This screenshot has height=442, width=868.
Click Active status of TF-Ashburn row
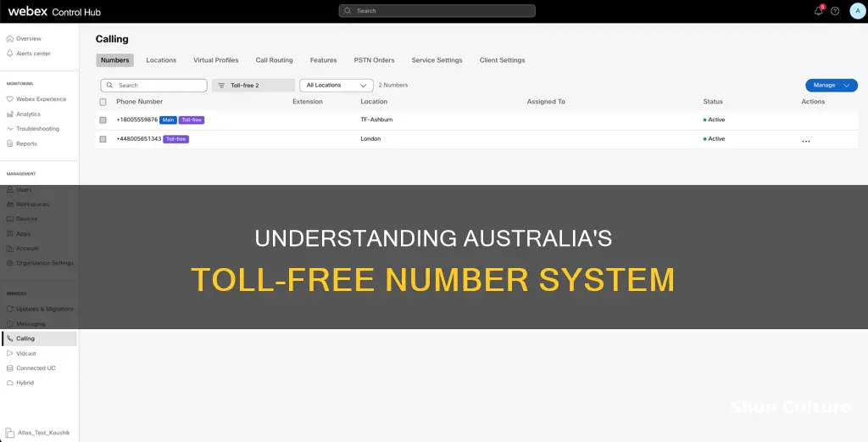pos(714,120)
